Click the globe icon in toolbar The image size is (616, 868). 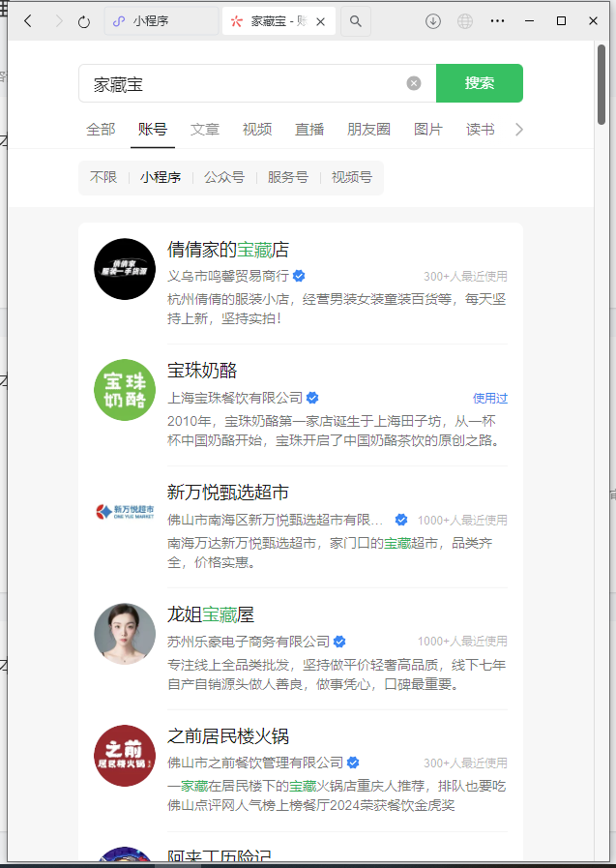coord(465,21)
